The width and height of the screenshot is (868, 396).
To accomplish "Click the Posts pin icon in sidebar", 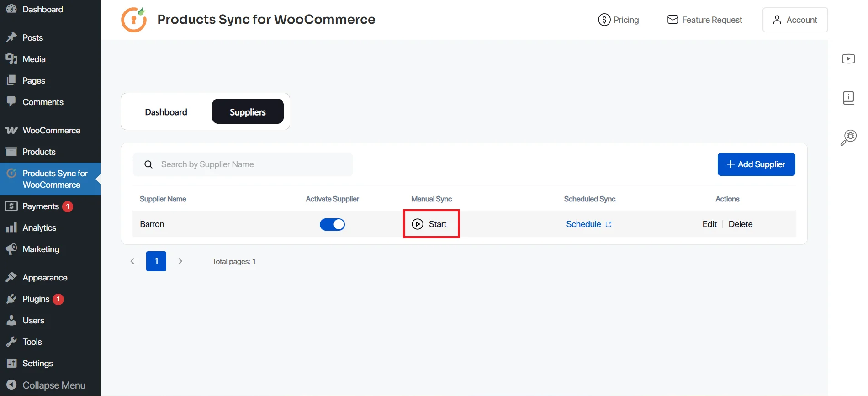I will pyautogui.click(x=11, y=37).
